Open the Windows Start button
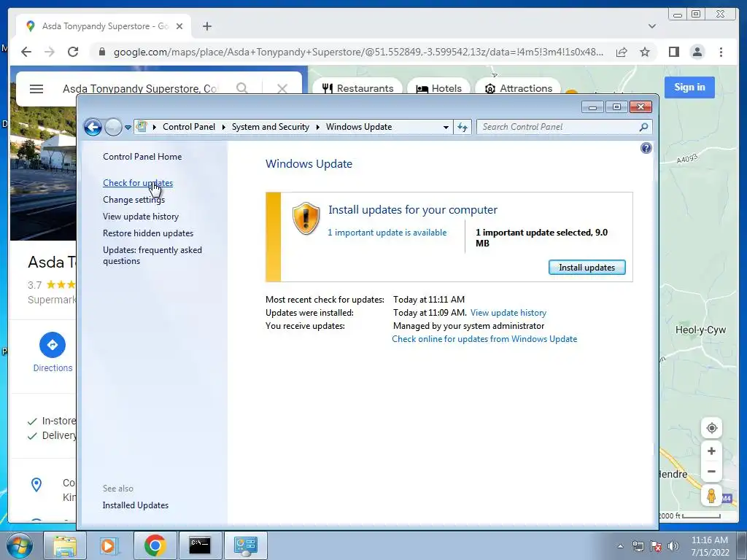747x560 pixels. [x=20, y=545]
